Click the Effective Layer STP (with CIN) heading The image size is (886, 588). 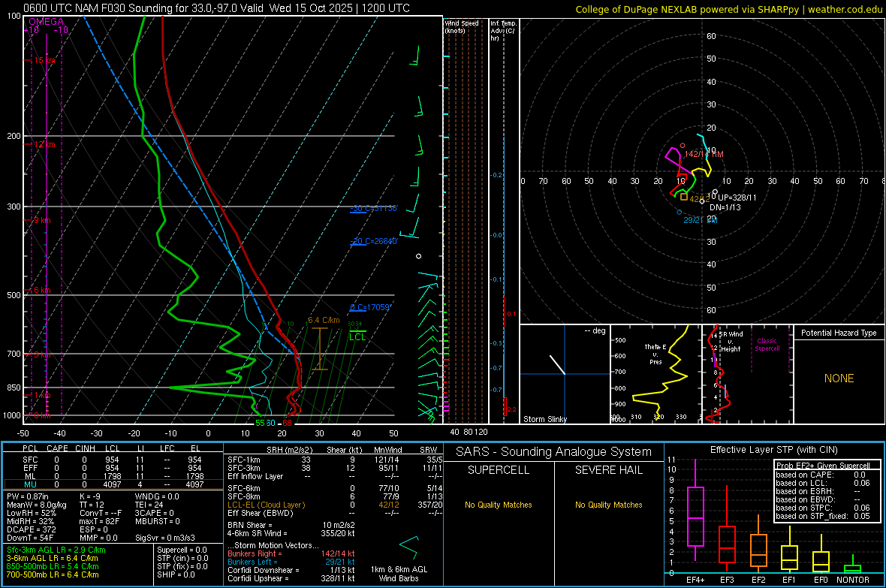(x=773, y=450)
